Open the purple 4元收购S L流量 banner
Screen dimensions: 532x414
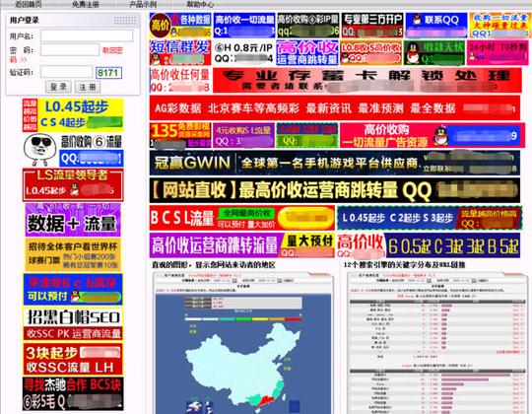(243, 135)
